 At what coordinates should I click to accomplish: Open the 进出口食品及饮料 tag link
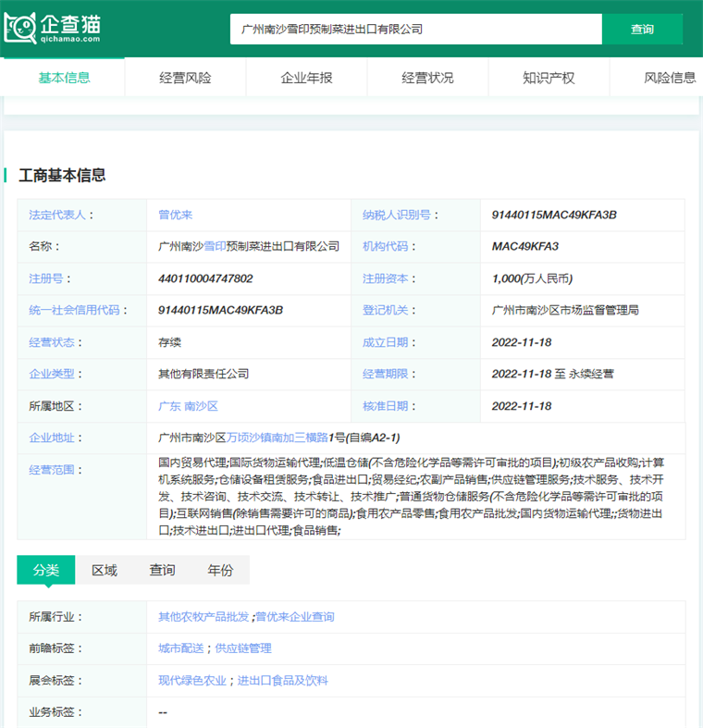[283, 681]
